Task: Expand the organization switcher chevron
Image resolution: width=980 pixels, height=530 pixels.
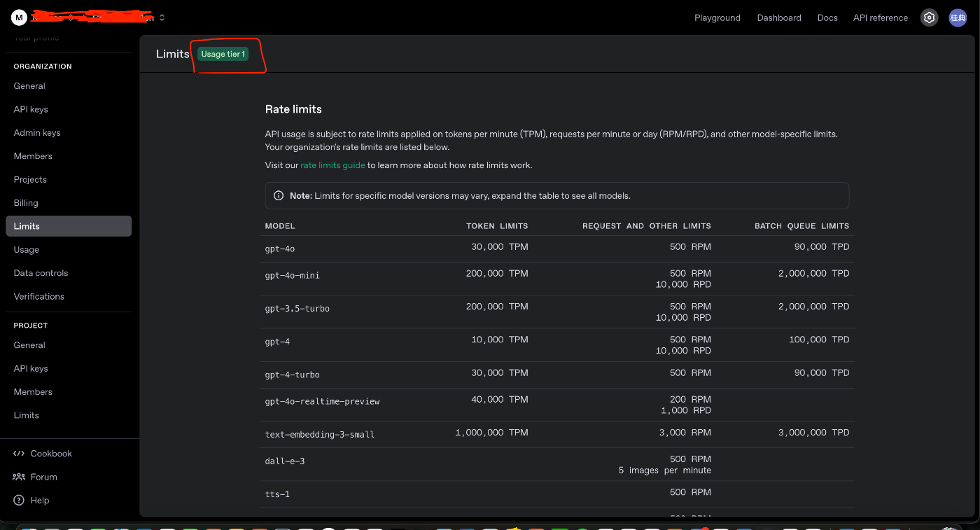Action: point(162,18)
